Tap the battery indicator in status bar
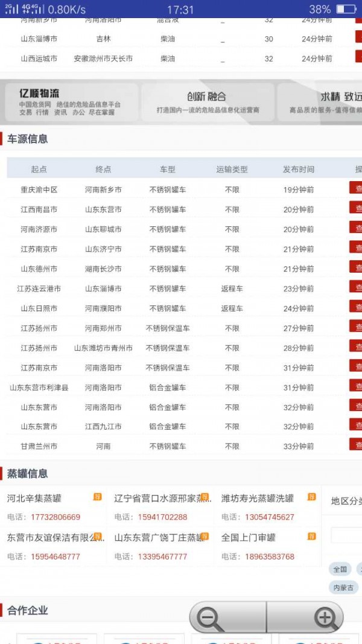The height and width of the screenshot is (644, 362). pyautogui.click(x=346, y=9)
